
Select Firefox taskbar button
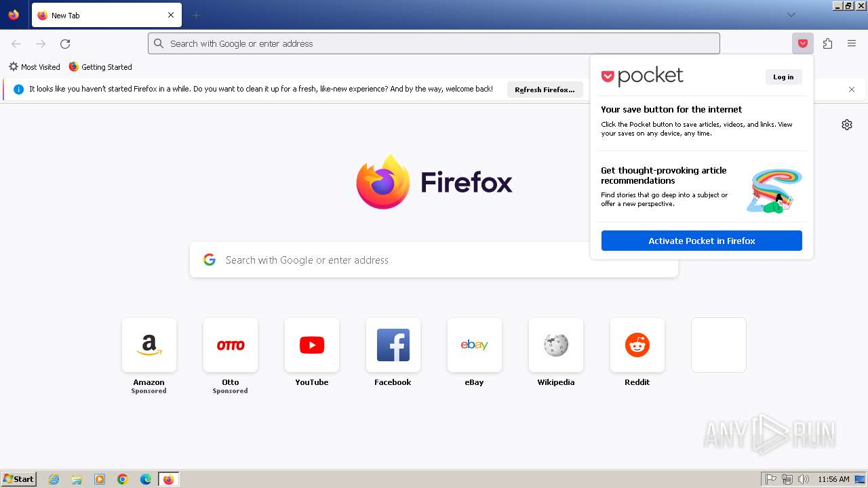pyautogui.click(x=168, y=479)
